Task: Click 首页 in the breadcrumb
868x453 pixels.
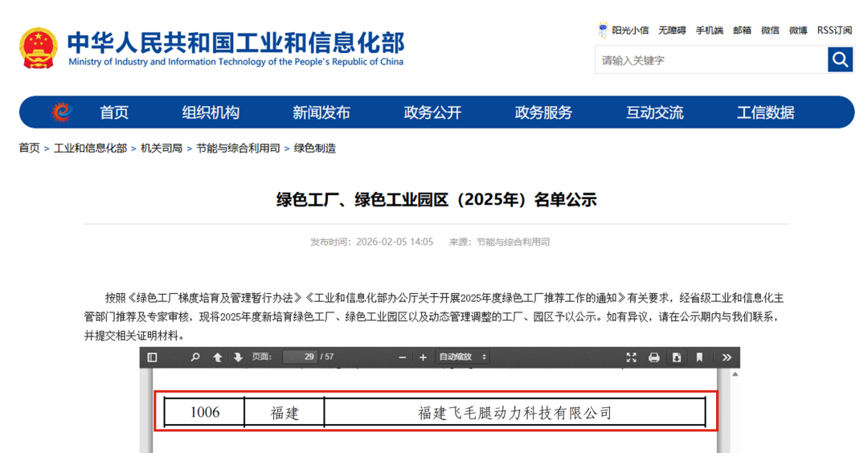Action: pyautogui.click(x=30, y=149)
